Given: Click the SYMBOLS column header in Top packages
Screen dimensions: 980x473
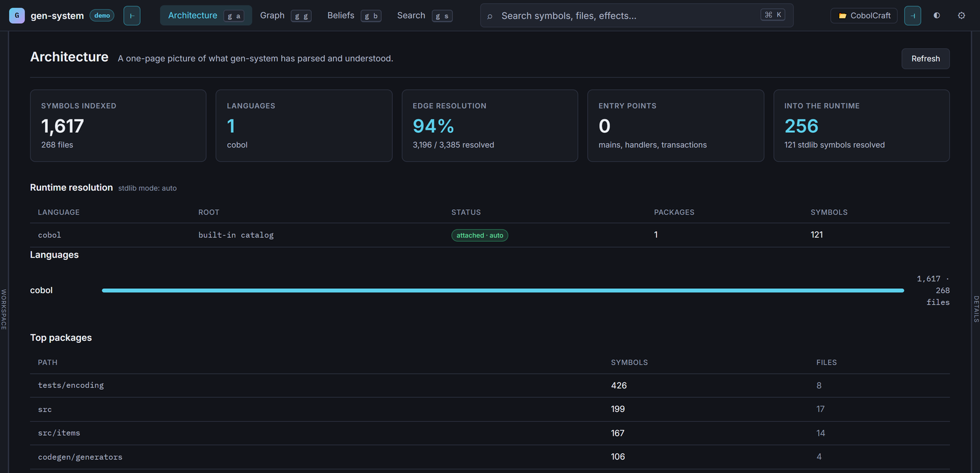Looking at the screenshot, I should (x=629, y=363).
